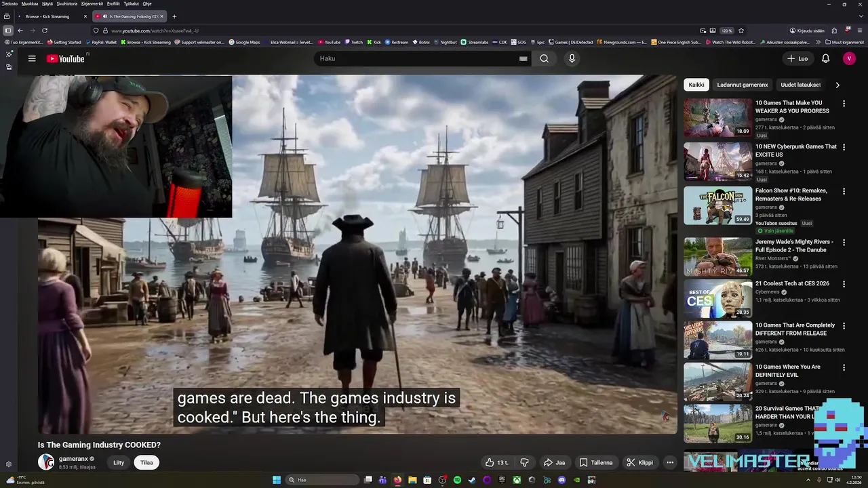The image size is (868, 488).
Task: Click the Luo create button
Action: (797, 58)
